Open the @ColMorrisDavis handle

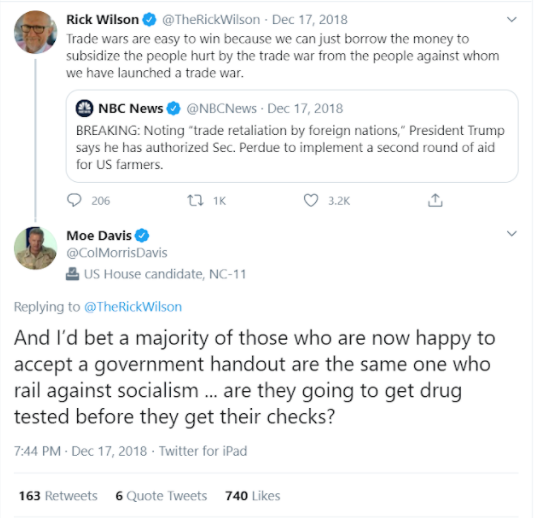pos(117,253)
